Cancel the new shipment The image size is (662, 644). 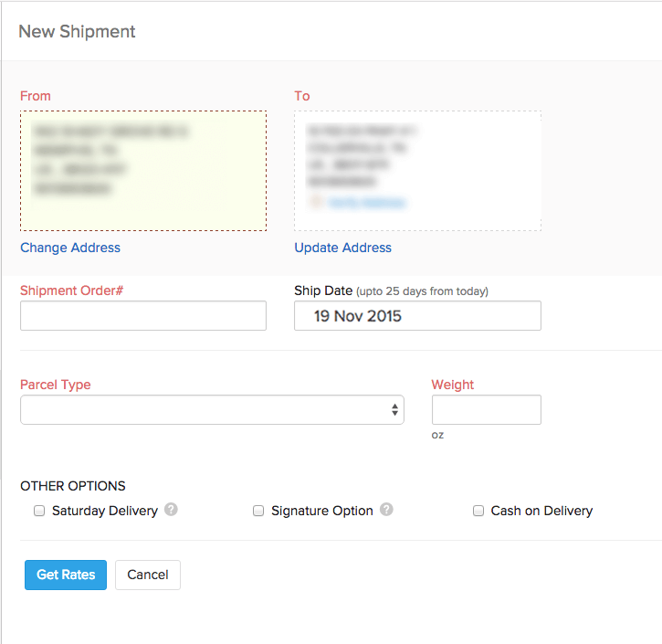click(148, 575)
